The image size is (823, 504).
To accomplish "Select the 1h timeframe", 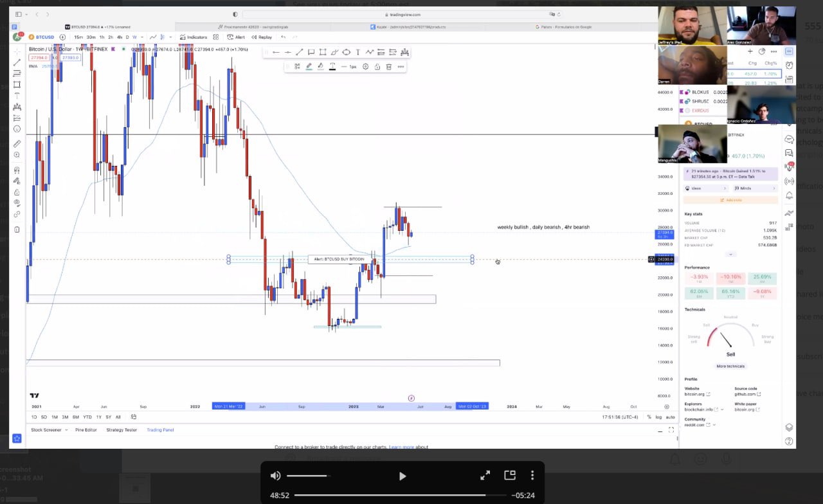I will coord(102,37).
